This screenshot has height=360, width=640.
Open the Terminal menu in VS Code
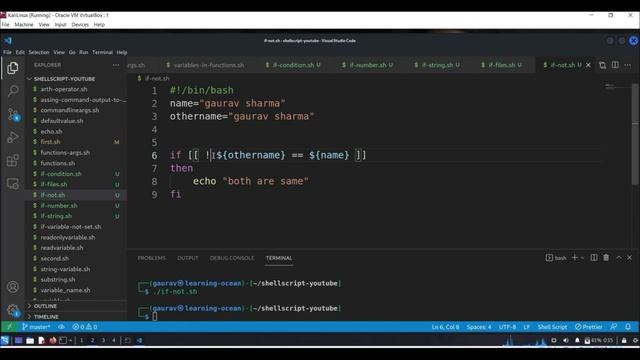click(102, 52)
